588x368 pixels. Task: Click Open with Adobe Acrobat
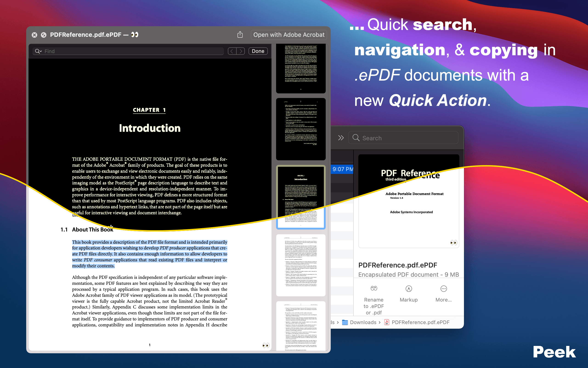(289, 35)
